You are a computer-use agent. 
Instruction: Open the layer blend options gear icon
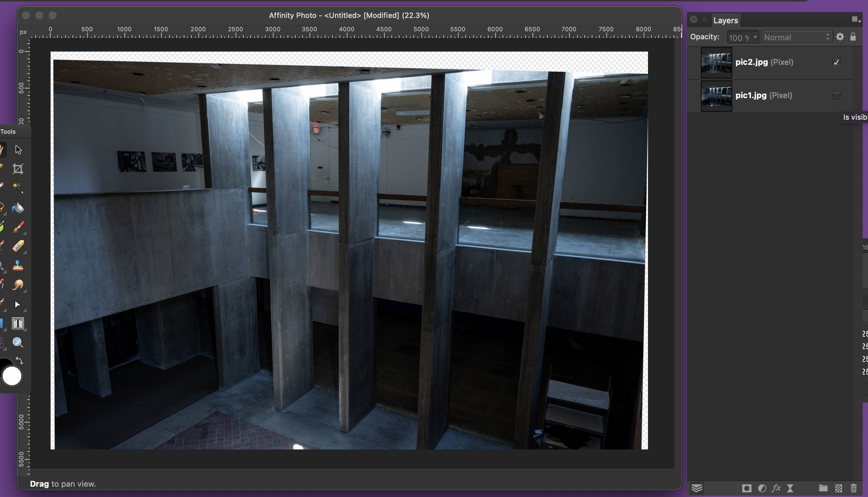point(840,37)
